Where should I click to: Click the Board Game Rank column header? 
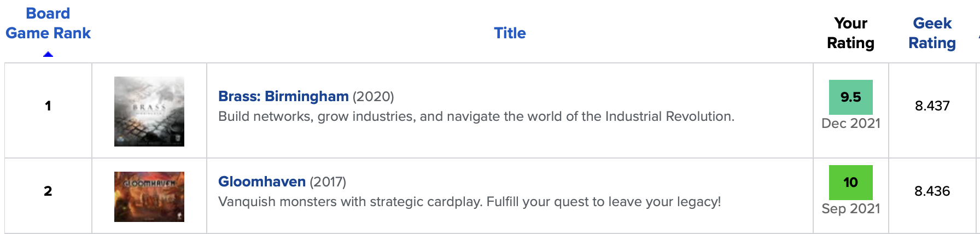(48, 23)
